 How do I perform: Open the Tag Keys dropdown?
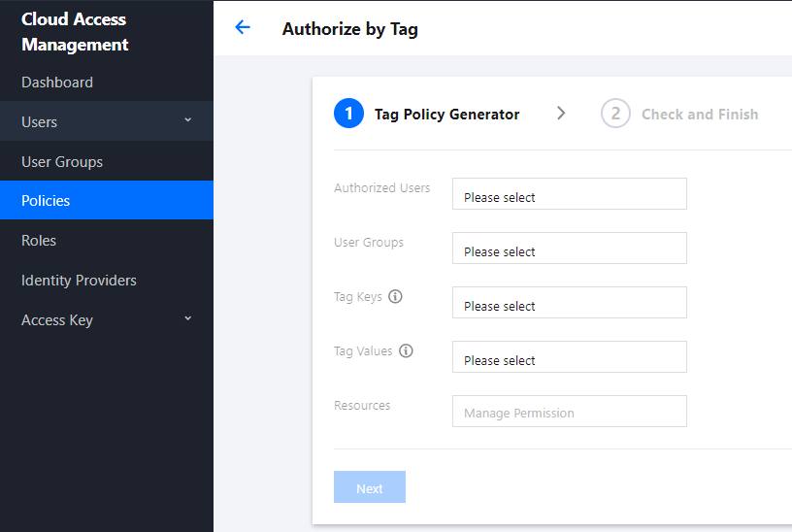569,303
